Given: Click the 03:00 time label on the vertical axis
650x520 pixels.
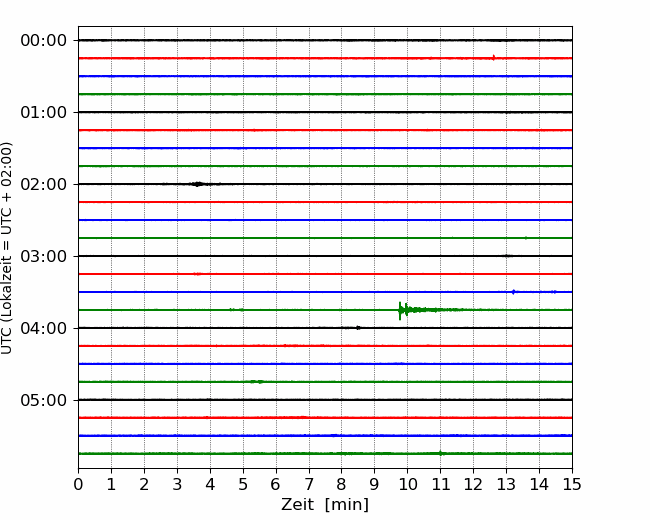Looking at the screenshot, I should [x=44, y=256].
